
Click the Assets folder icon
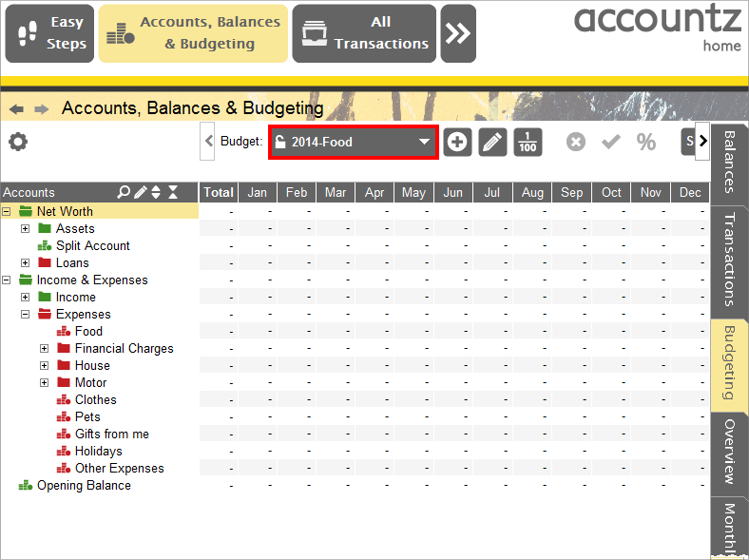point(45,228)
